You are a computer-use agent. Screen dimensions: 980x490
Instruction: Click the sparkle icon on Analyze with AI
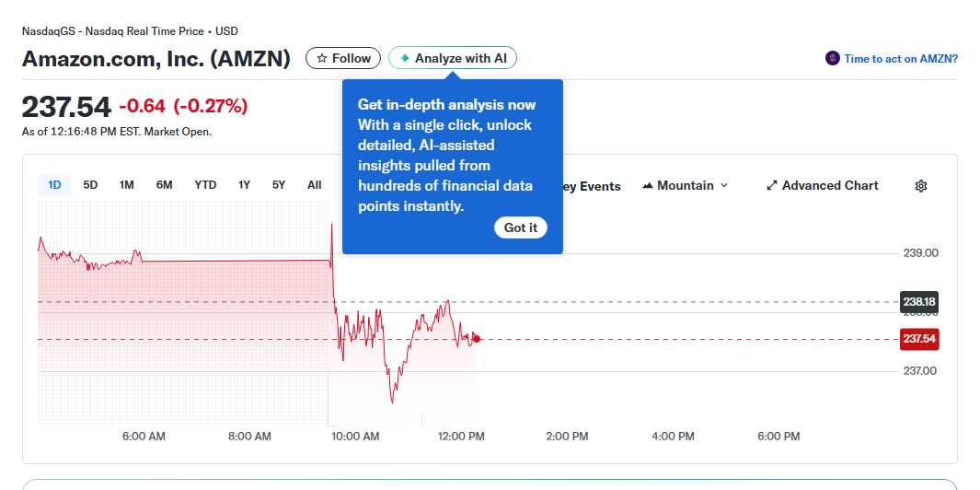(x=405, y=58)
